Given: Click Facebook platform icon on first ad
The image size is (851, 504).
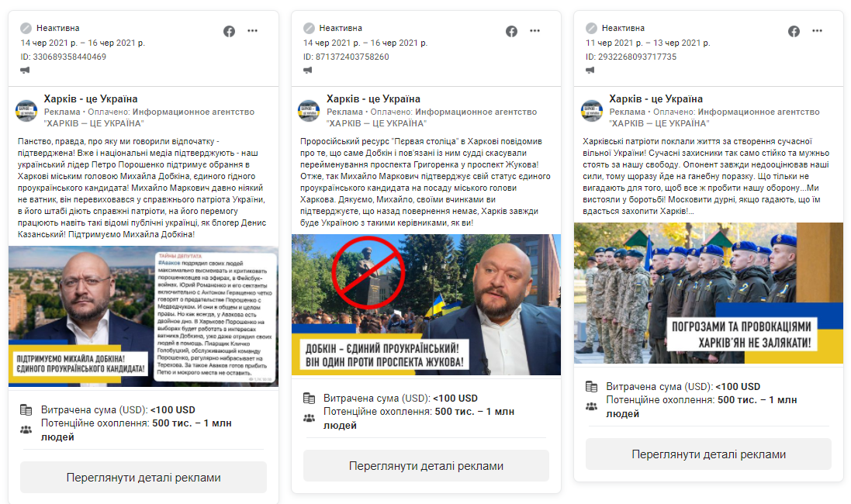Looking at the screenshot, I should (229, 32).
